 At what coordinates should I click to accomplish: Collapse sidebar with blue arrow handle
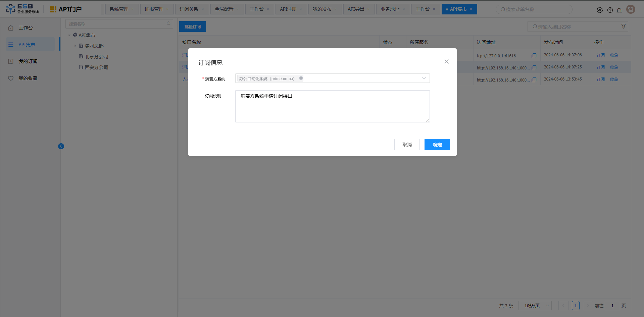point(61,146)
